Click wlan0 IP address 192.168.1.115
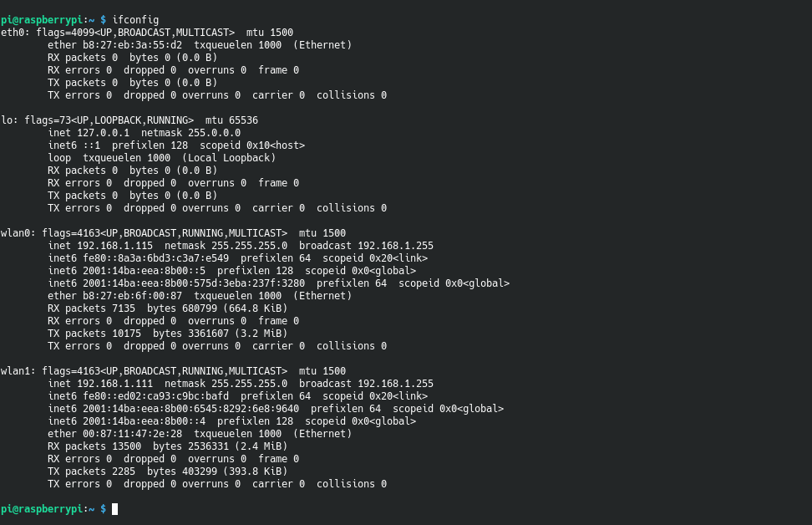The image size is (812, 525). (115, 246)
